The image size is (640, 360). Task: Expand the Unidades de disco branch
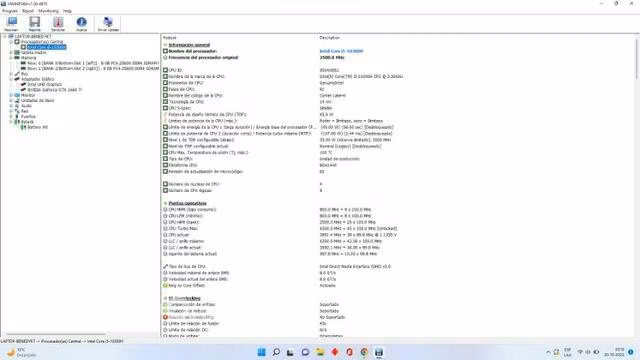11,100
